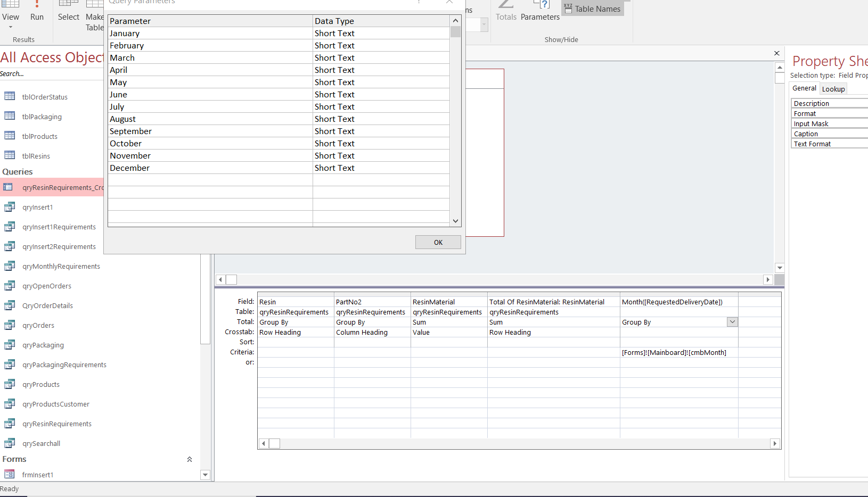The width and height of the screenshot is (868, 497).
Task: Click the Month([RequestedDeliveryDate]) field cell
Action: [679, 302]
